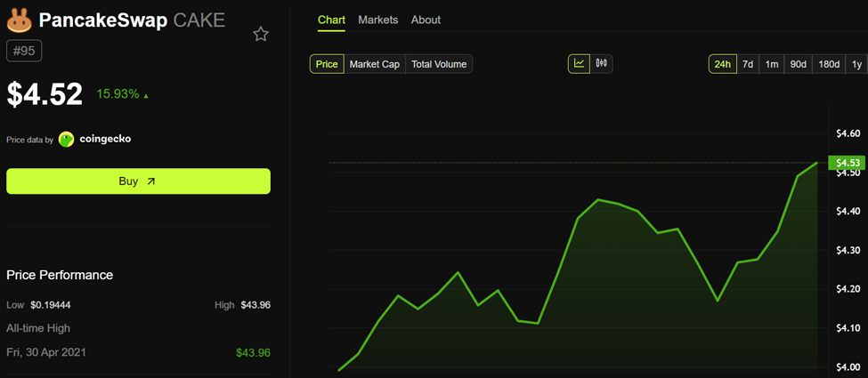Show the 90d price history
868x378 pixels.
click(799, 64)
